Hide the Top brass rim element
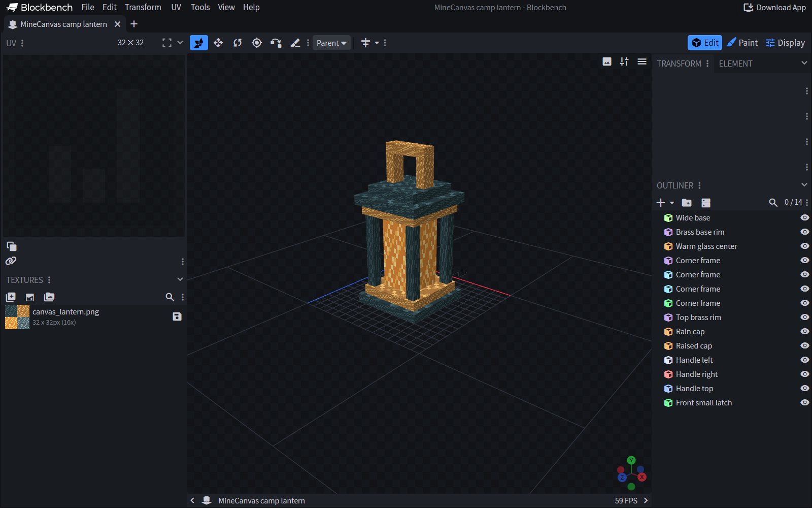The image size is (812, 508). click(x=805, y=317)
